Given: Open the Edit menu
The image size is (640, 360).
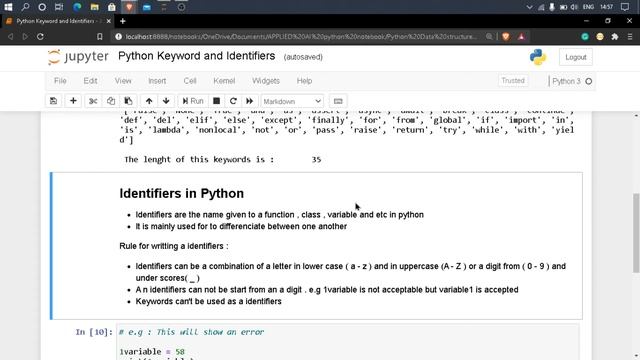Looking at the screenshot, I should [x=90, y=81].
